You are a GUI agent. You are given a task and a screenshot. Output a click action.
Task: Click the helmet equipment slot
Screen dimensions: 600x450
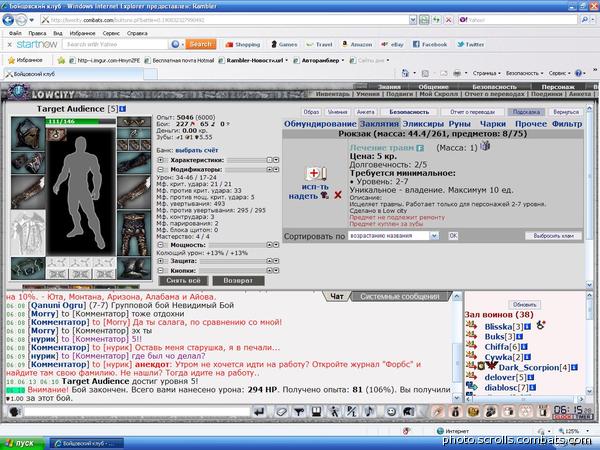[28, 134]
